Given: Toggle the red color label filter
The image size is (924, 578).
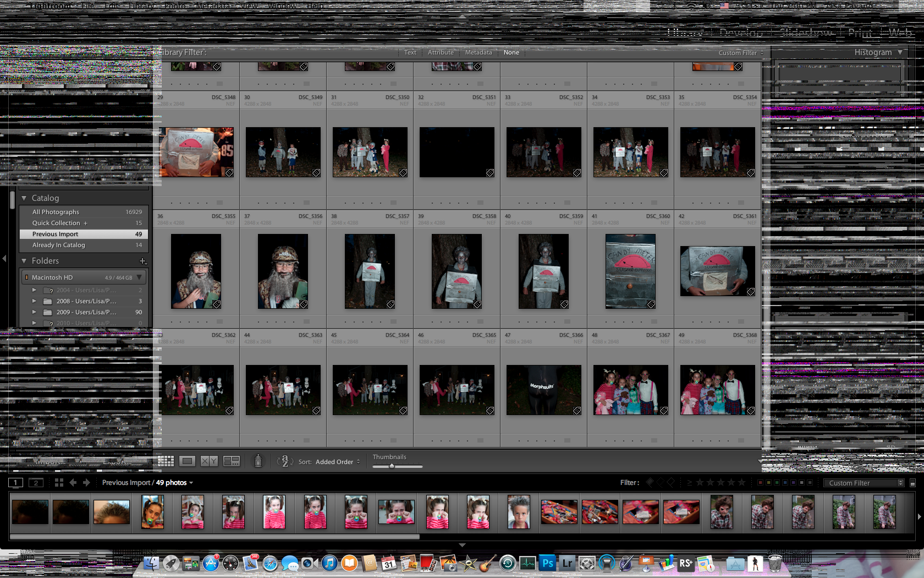Looking at the screenshot, I should (760, 483).
